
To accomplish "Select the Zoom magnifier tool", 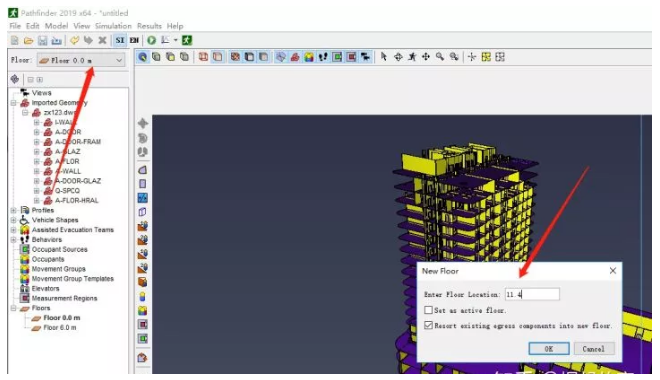I will point(440,56).
